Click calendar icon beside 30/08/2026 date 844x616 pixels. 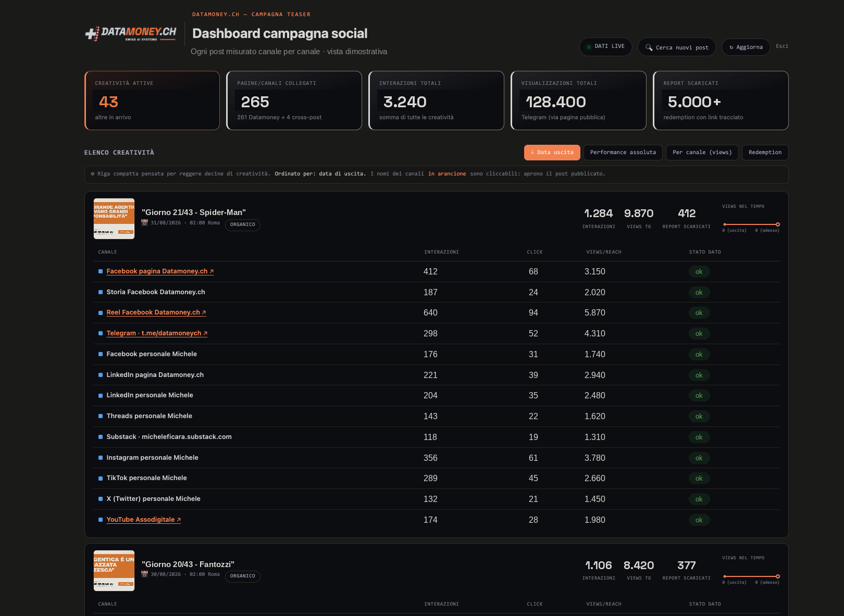pyautogui.click(x=145, y=574)
